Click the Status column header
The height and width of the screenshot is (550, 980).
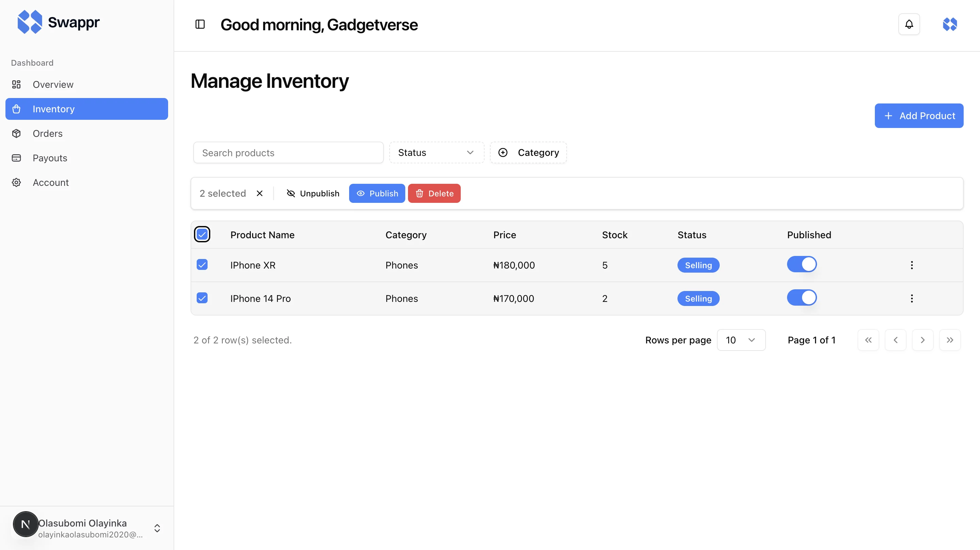[692, 235]
